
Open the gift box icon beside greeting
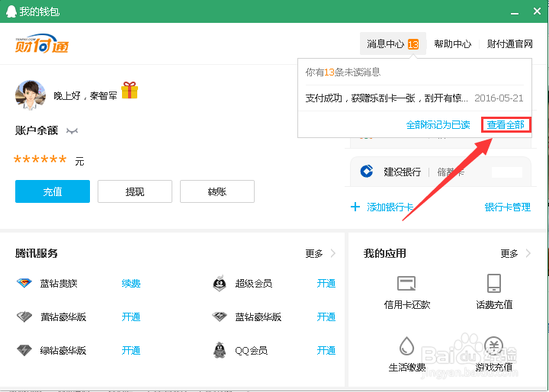coord(130,90)
